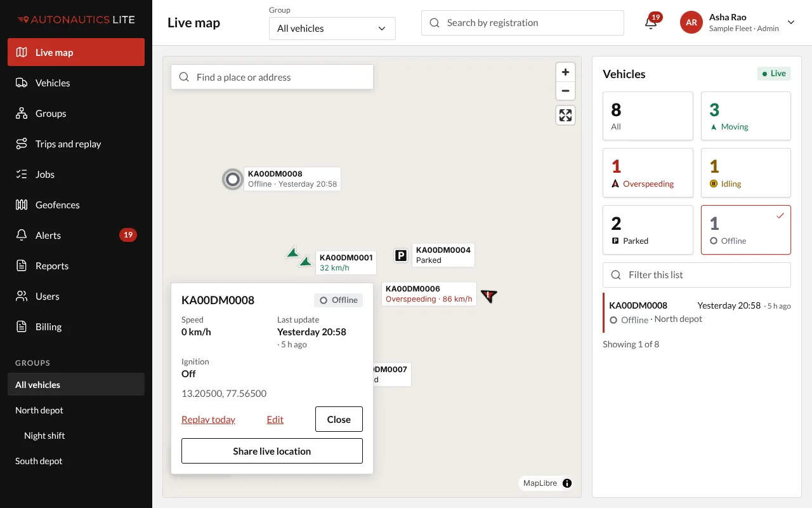Focus the Search by registration field
The width and height of the screenshot is (812, 508).
(x=523, y=23)
